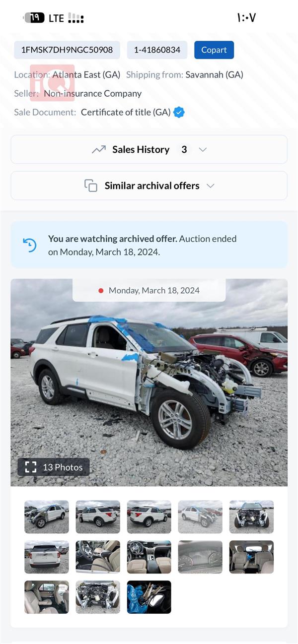Screen dimensions: 298x644
Task: Expand the Sales History chevron
Action: click(203, 149)
